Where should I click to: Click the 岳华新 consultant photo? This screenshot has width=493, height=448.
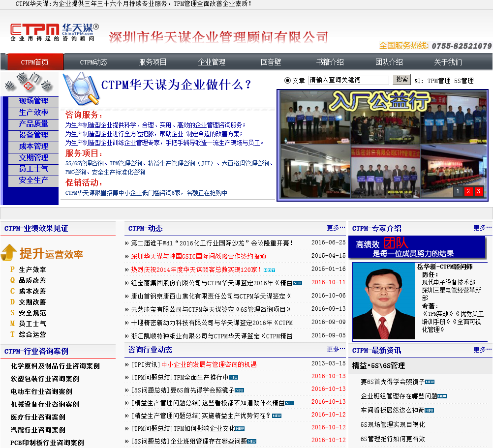(x=384, y=301)
